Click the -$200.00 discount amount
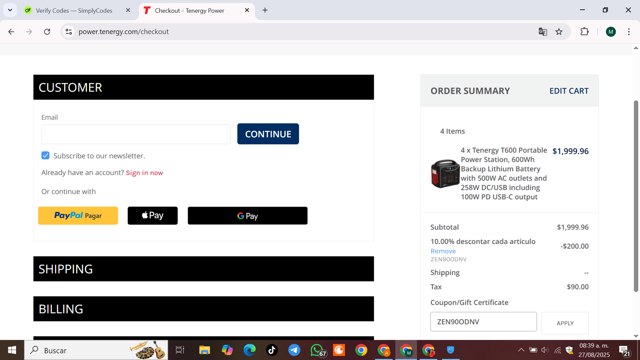This screenshot has height=360, width=640. [574, 246]
